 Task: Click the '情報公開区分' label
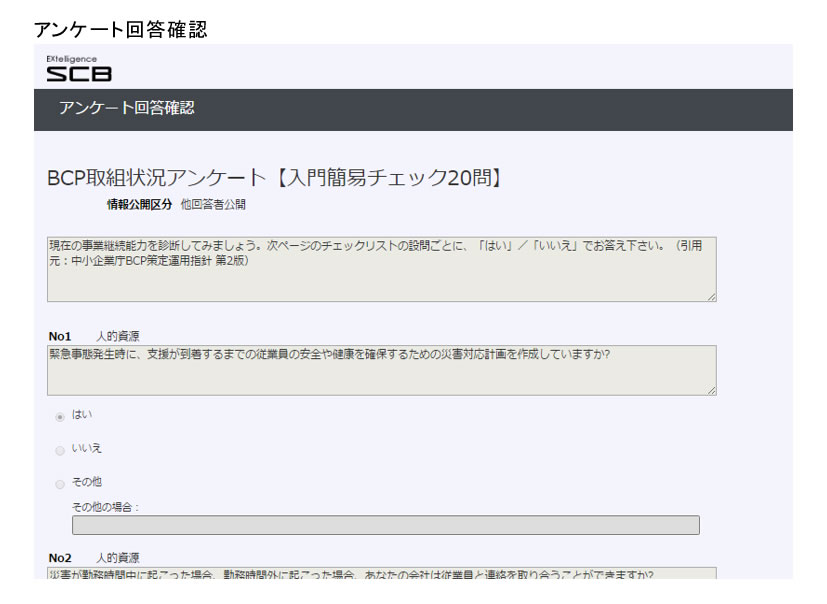[139, 205]
